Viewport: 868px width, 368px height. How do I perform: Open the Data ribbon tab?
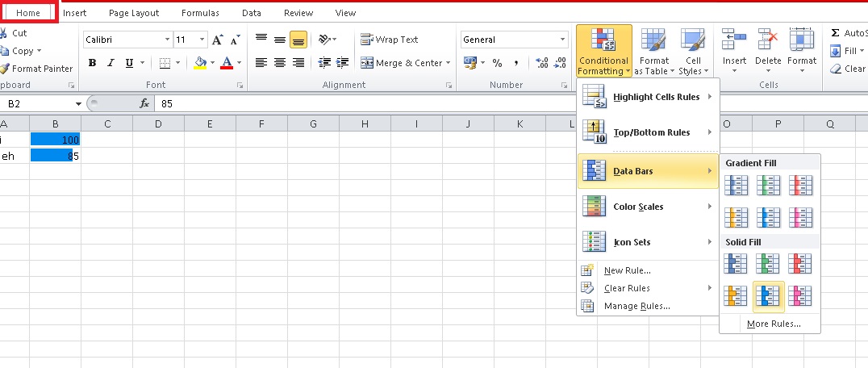[x=252, y=13]
